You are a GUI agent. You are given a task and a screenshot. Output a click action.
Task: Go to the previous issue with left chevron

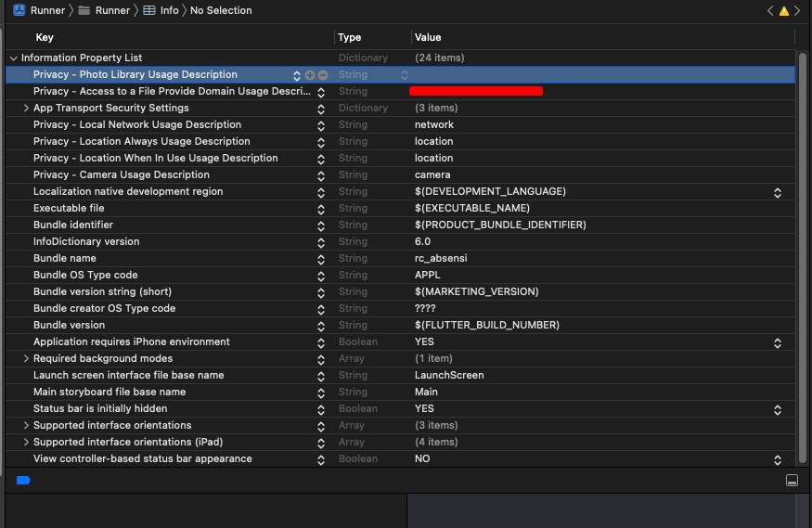tap(770, 11)
